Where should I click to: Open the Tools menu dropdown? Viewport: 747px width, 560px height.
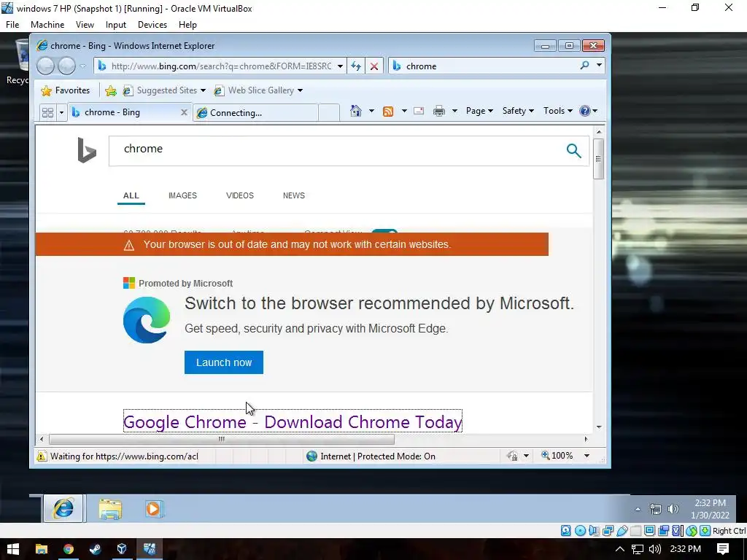[x=557, y=111]
